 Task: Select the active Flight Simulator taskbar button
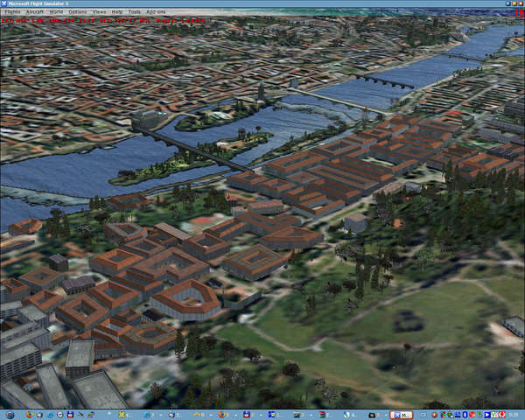[x=402, y=415]
